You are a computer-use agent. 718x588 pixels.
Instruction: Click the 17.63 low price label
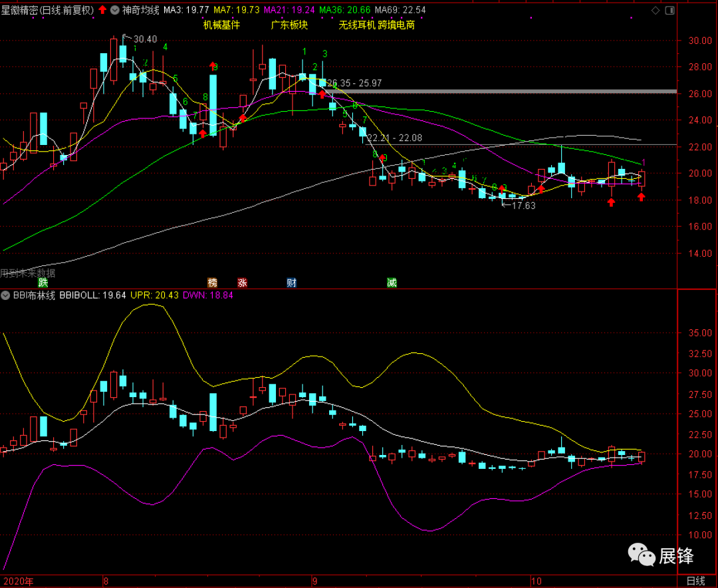click(x=523, y=206)
